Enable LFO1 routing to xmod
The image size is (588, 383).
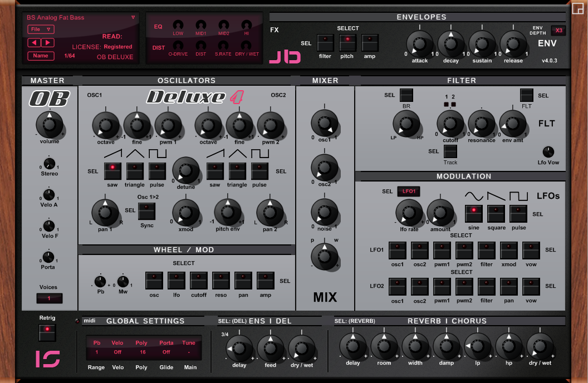pos(509,251)
